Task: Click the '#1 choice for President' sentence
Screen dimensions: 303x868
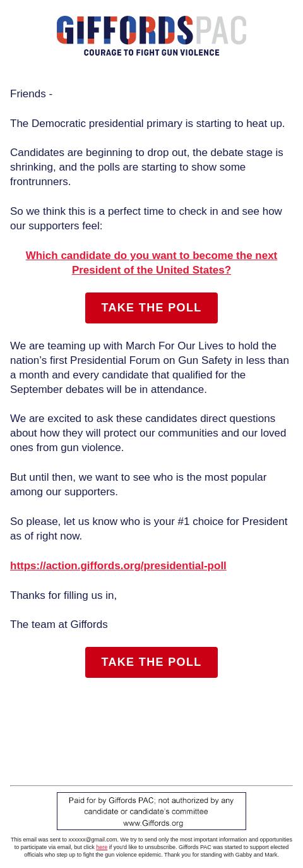Action: [x=149, y=529]
